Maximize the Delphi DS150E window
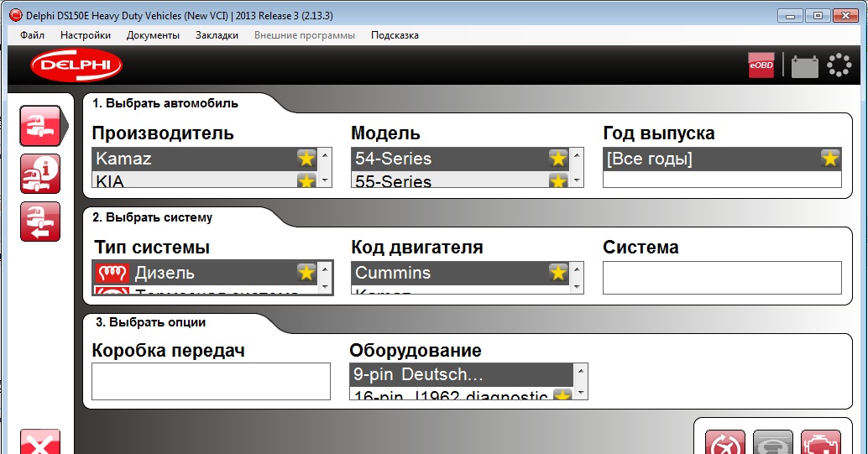Screen dimensions: 868x454 tap(818, 15)
